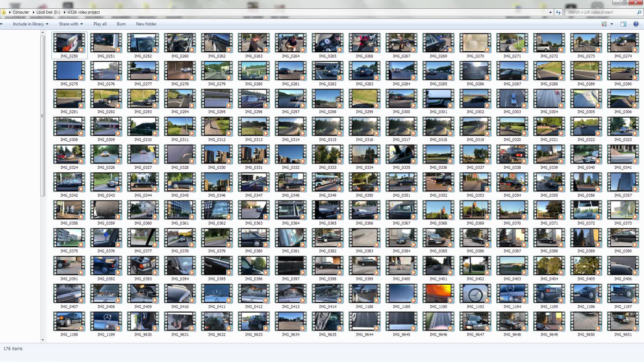Select video file IMG_0250
Image resolution: width=644 pixels, height=362 pixels.
click(x=69, y=46)
